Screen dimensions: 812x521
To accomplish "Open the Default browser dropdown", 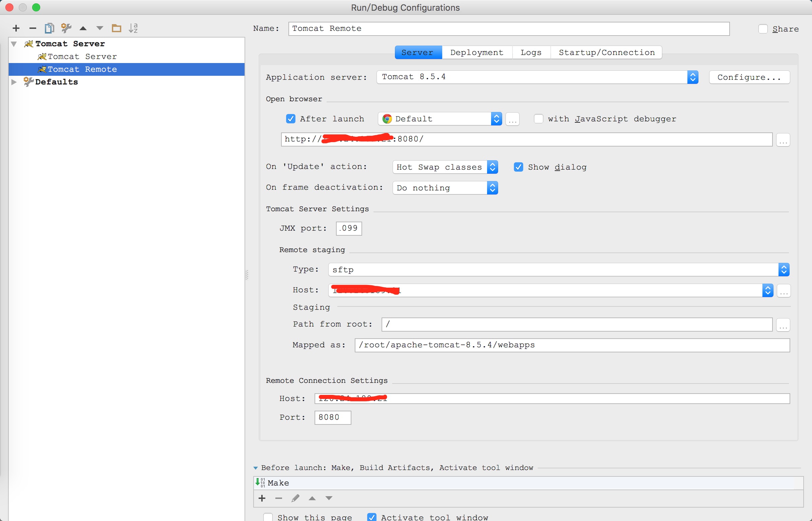I will point(440,119).
